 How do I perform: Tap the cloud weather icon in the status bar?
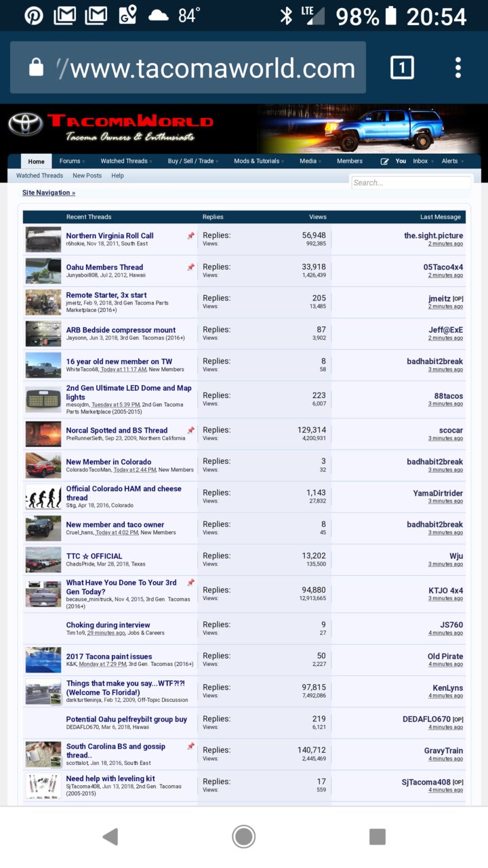(159, 15)
